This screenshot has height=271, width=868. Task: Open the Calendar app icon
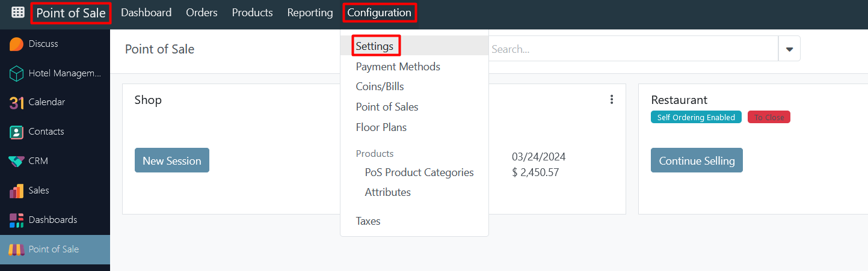(17, 103)
